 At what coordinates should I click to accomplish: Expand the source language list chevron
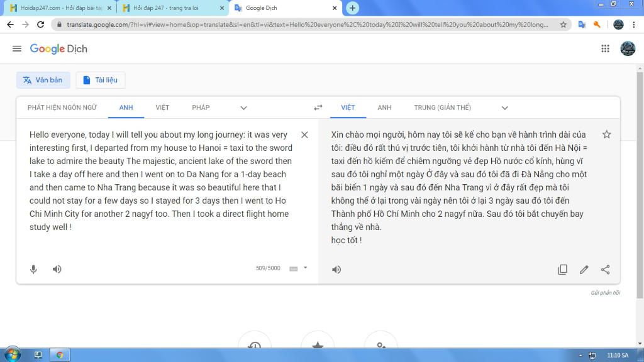click(243, 108)
